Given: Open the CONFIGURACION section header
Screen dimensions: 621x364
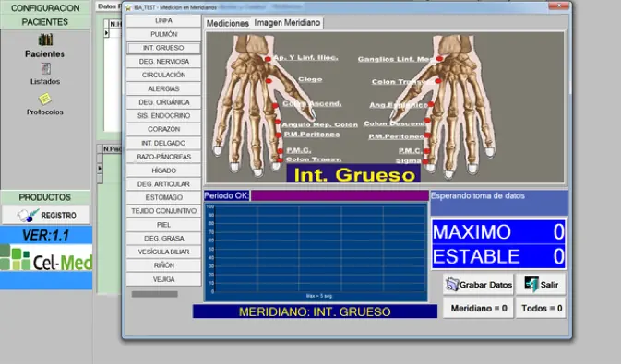Looking at the screenshot, I should [x=45, y=8].
